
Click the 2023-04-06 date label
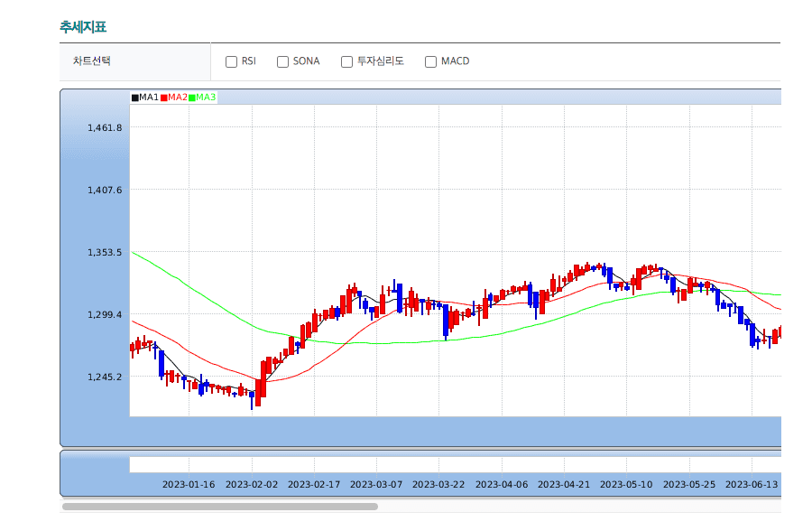point(502,484)
